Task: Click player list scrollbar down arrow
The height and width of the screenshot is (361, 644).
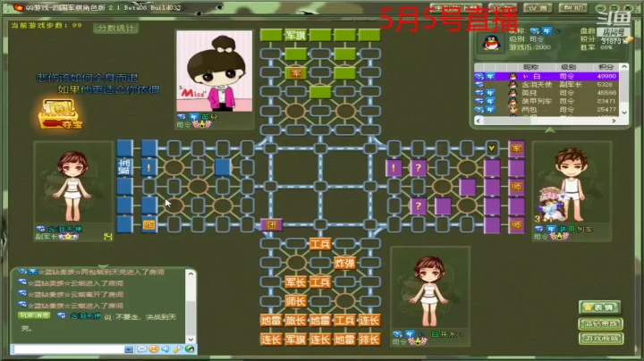Action: [x=624, y=113]
